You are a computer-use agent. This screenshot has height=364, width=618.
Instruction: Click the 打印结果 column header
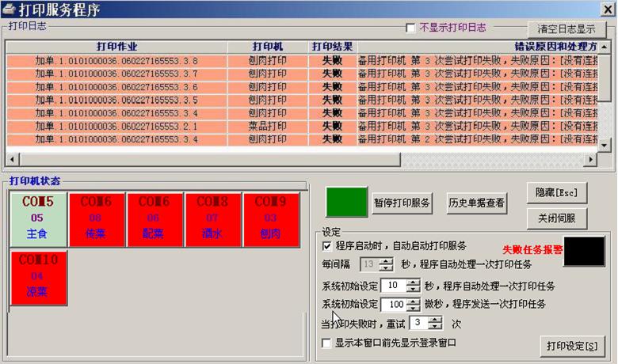(332, 47)
